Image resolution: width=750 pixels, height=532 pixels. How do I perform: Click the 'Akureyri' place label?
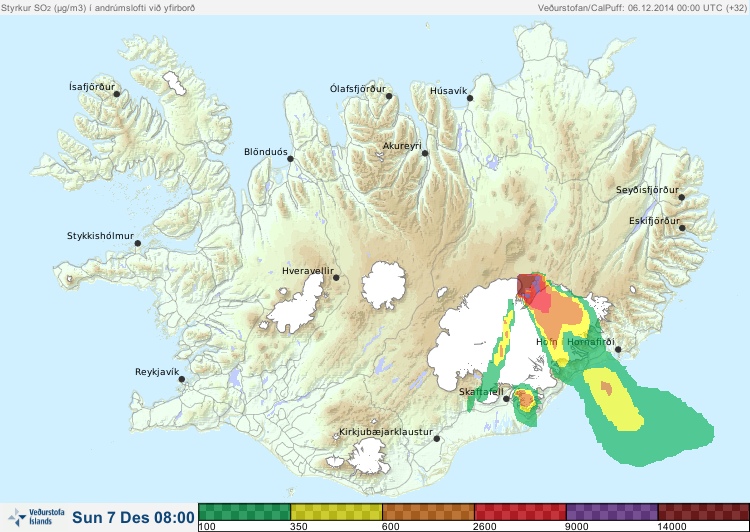pyautogui.click(x=402, y=146)
